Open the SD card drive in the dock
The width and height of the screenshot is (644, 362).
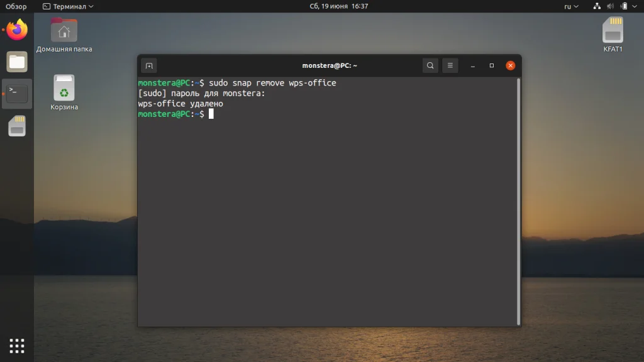17,126
